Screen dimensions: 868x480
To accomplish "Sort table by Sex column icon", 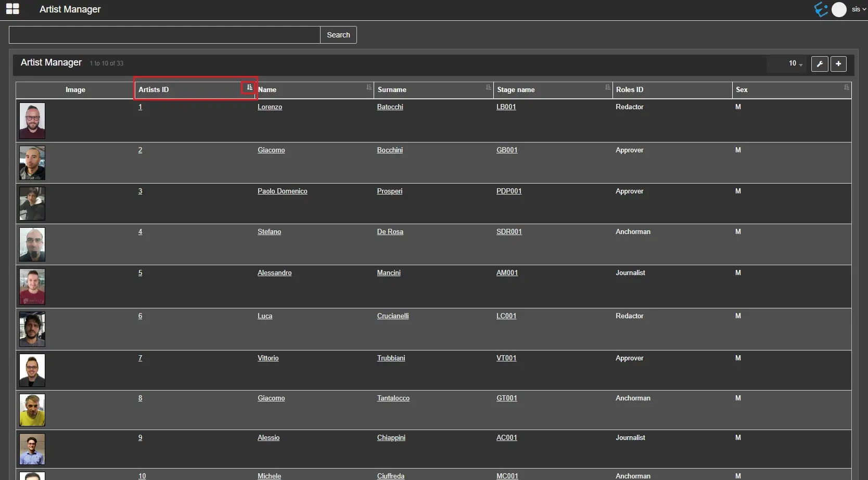I will pos(846,87).
